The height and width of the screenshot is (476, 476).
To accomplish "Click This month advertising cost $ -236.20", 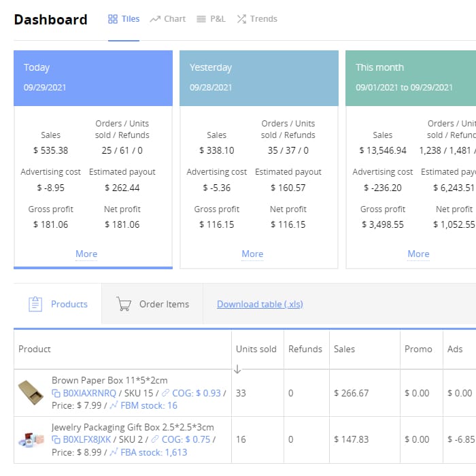I will 383,188.
